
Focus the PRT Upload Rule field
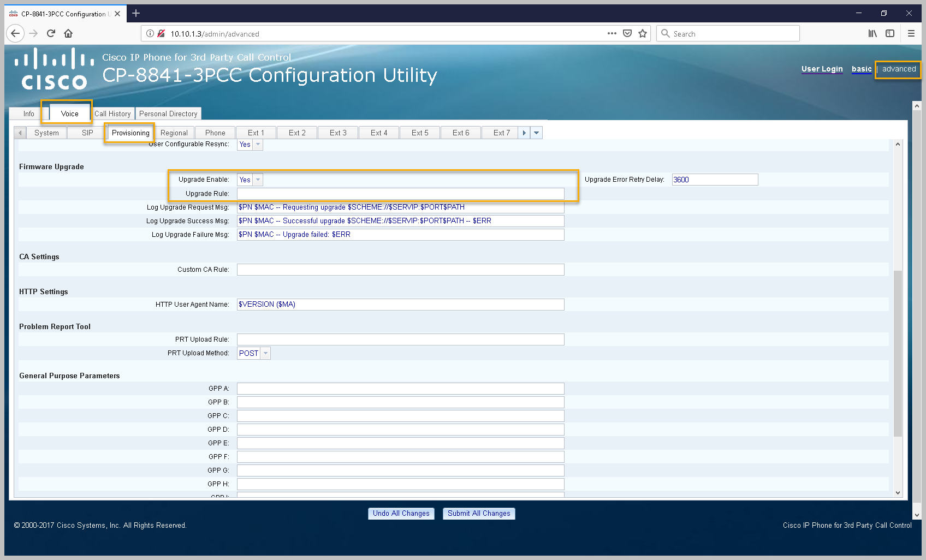(400, 339)
